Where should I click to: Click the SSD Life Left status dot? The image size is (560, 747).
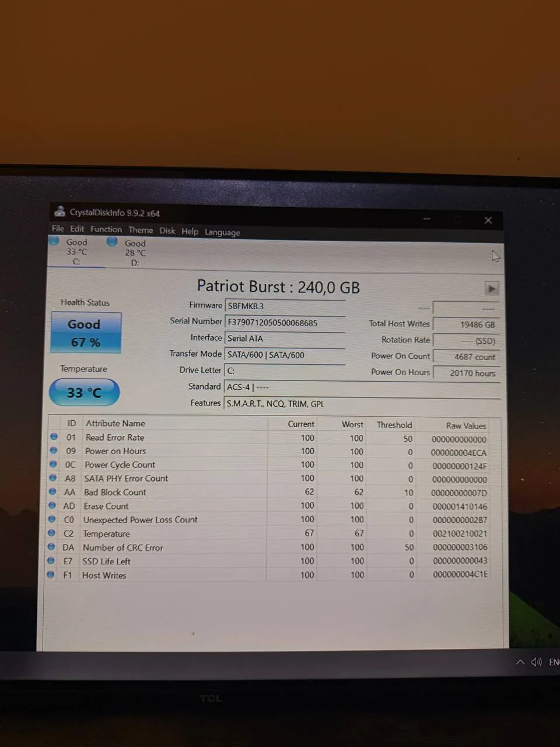point(51,560)
